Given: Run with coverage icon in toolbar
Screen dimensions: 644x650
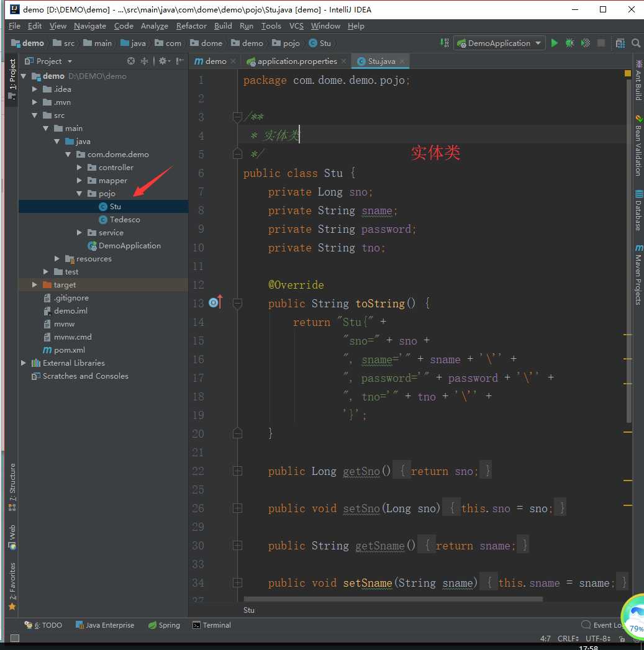Looking at the screenshot, I should coord(586,43).
